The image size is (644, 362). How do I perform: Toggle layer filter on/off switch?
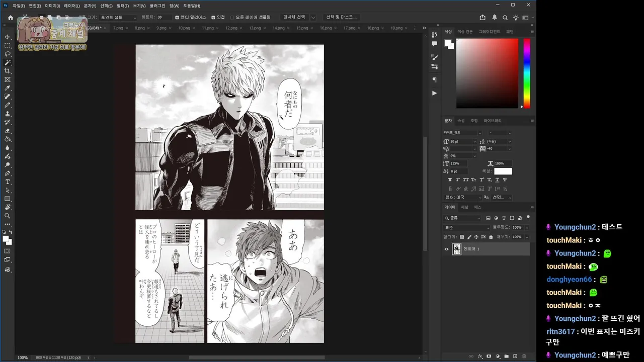(528, 217)
